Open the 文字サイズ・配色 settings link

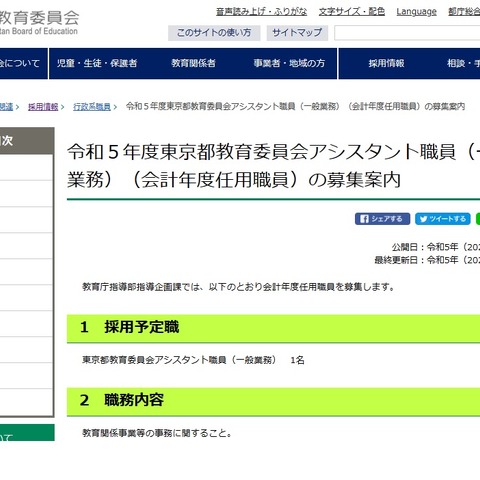[352, 12]
